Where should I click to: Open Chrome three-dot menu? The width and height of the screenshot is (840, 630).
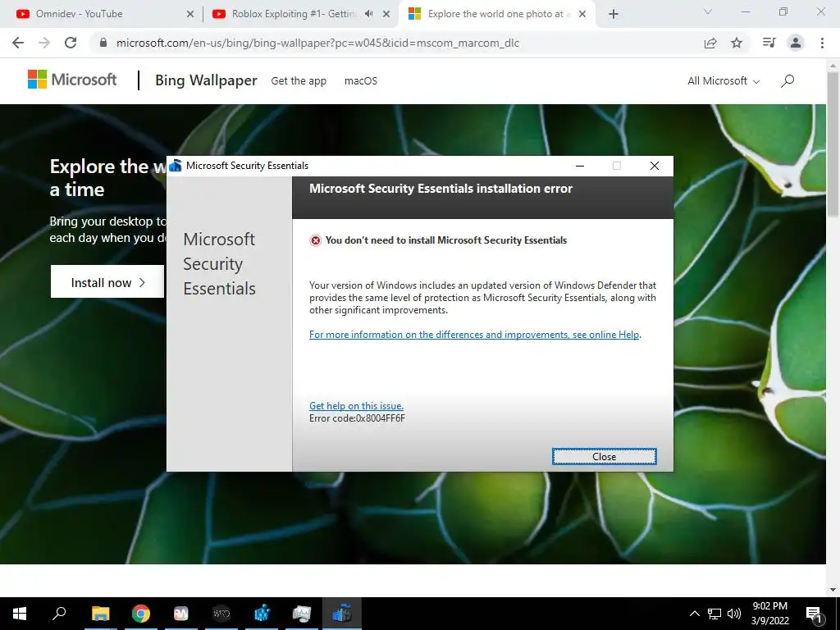pyautogui.click(x=822, y=43)
